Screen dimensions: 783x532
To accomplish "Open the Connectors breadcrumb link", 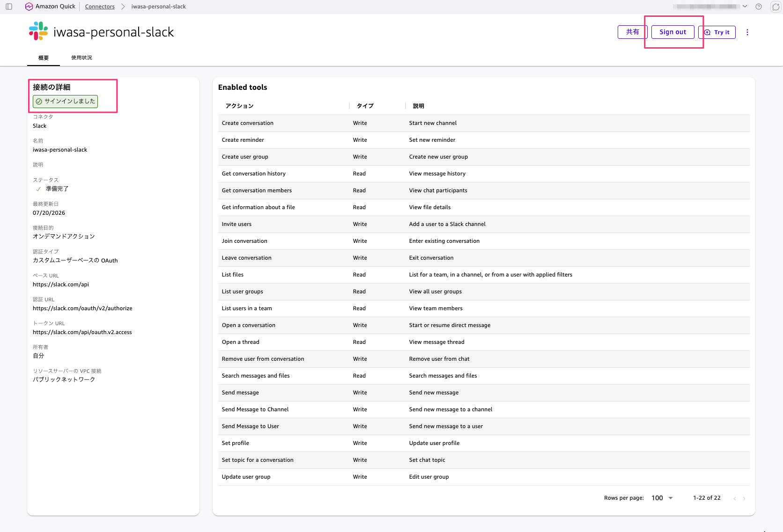I will tap(100, 7).
